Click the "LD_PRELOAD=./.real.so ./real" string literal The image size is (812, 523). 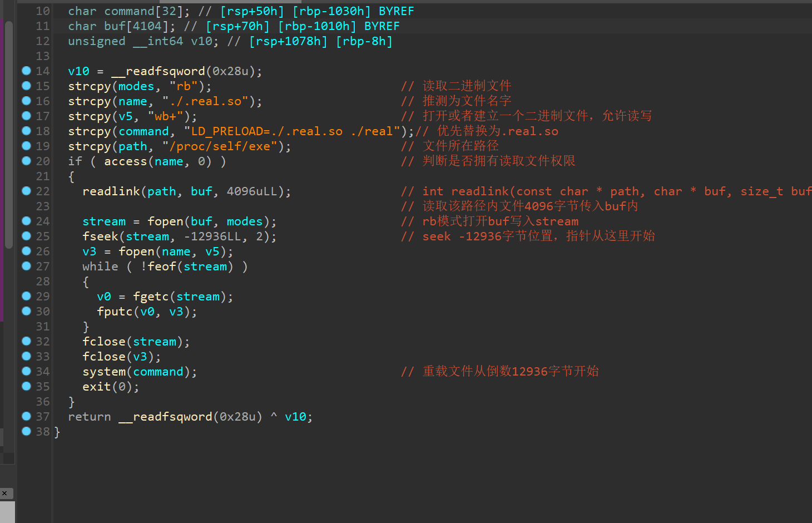pyautogui.click(x=292, y=131)
